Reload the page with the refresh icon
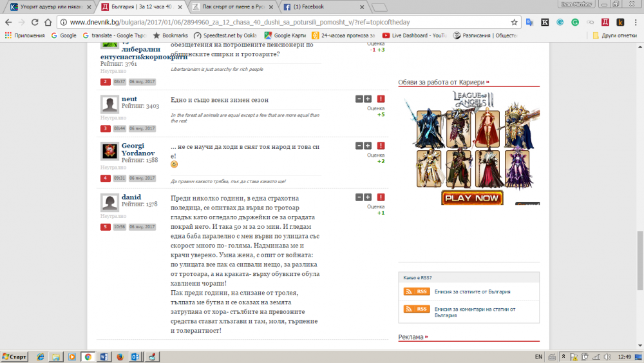This screenshot has height=363, width=644. tap(35, 22)
